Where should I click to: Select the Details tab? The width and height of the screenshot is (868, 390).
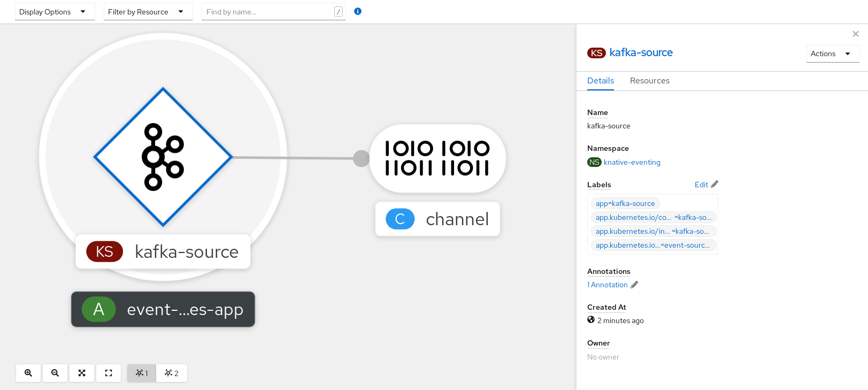[x=600, y=81]
